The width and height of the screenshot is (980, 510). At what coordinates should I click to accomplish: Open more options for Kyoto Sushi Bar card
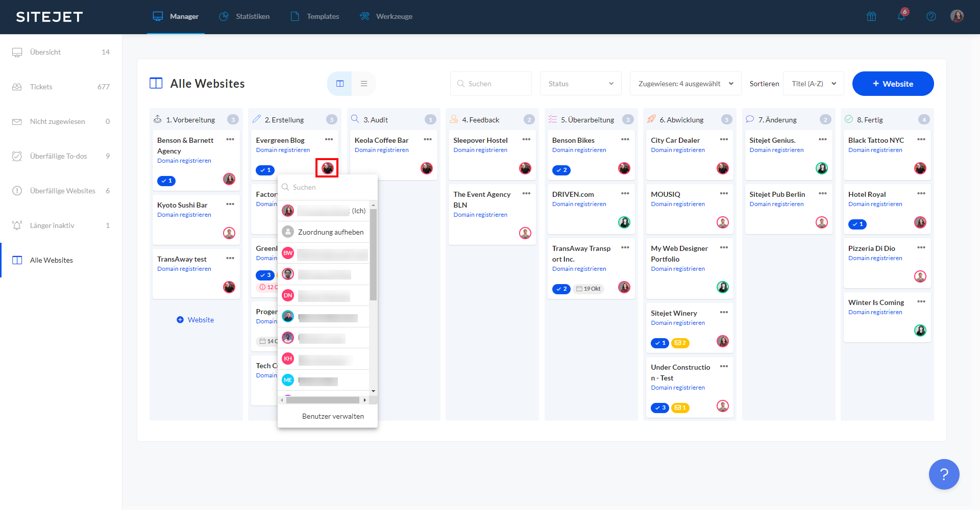(230, 205)
